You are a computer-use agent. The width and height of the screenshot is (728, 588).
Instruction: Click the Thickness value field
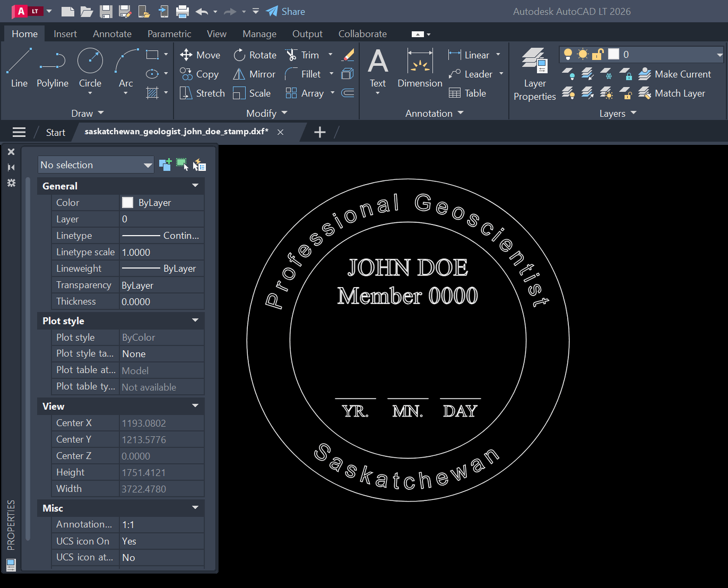click(x=162, y=301)
